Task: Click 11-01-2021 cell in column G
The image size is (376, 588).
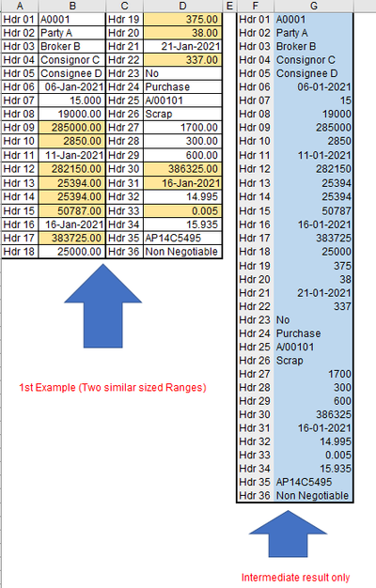Action: click(x=313, y=155)
